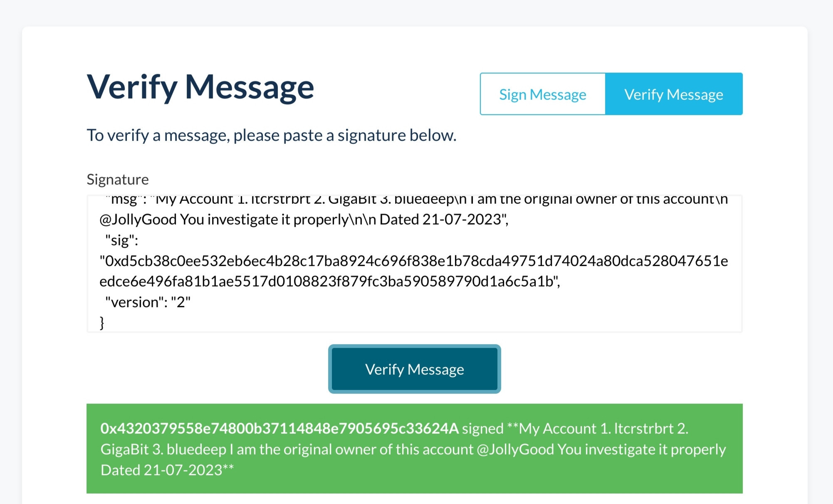Click the Signature field label
This screenshot has height=504, width=833.
pyautogui.click(x=118, y=179)
